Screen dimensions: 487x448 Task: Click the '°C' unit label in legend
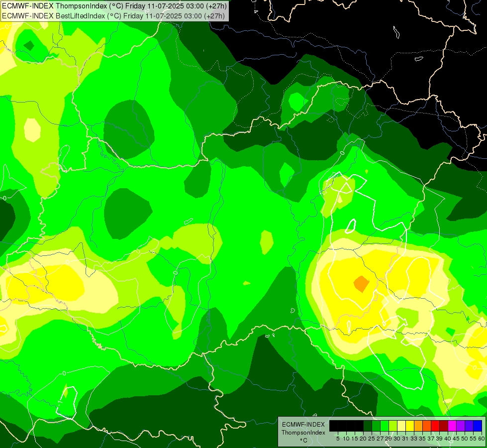tap(303, 440)
